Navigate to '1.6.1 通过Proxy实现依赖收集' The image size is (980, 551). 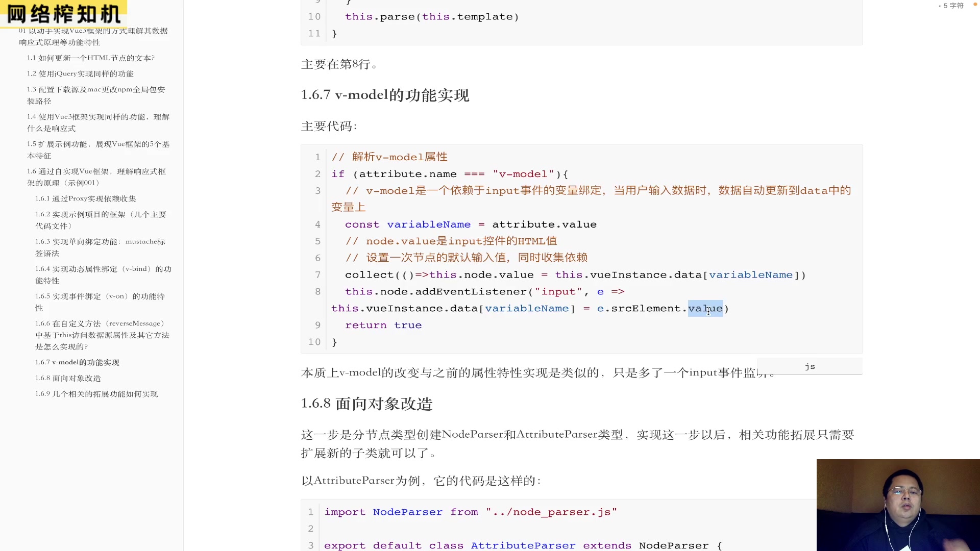pos(85,199)
